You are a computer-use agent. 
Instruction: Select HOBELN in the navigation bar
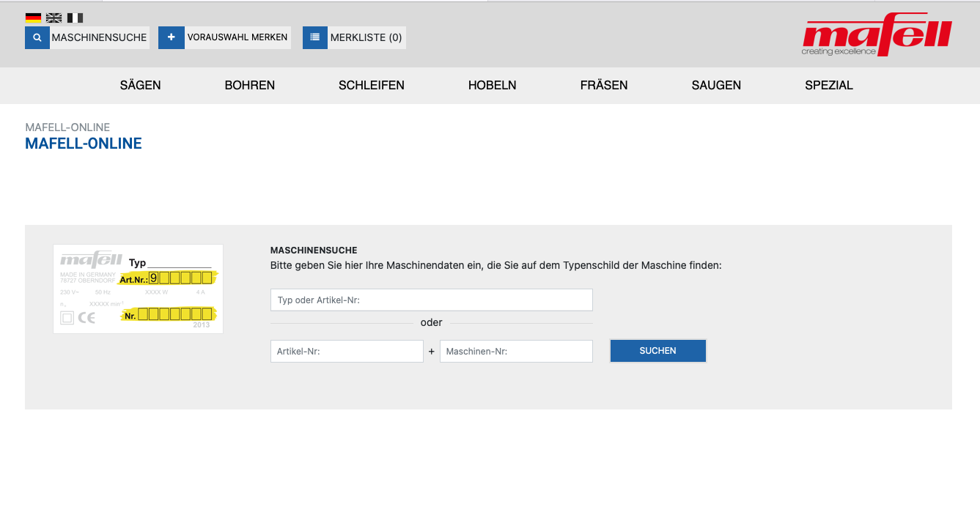click(x=492, y=86)
